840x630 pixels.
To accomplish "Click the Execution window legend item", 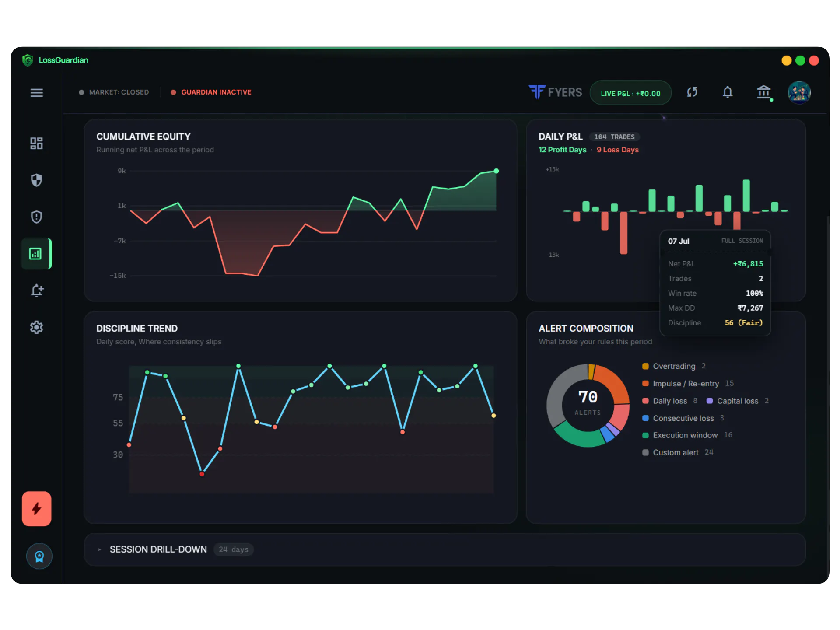I will [687, 435].
